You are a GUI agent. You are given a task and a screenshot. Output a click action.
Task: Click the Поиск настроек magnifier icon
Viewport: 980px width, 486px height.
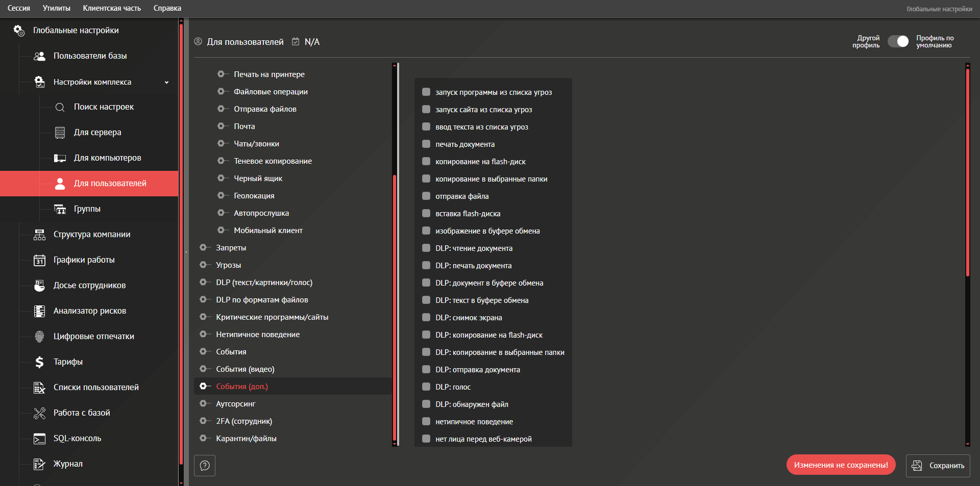click(60, 107)
